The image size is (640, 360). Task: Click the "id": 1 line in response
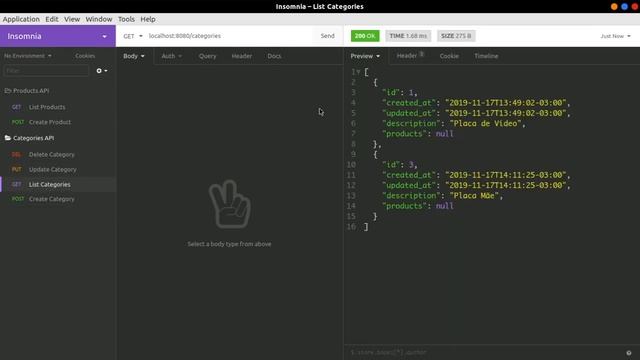click(399, 92)
